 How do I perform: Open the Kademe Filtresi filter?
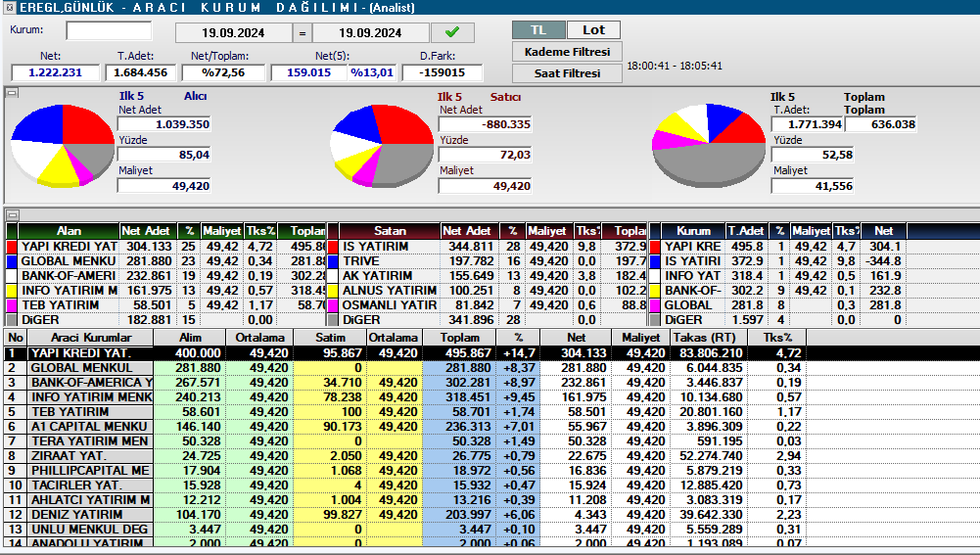[x=567, y=52]
